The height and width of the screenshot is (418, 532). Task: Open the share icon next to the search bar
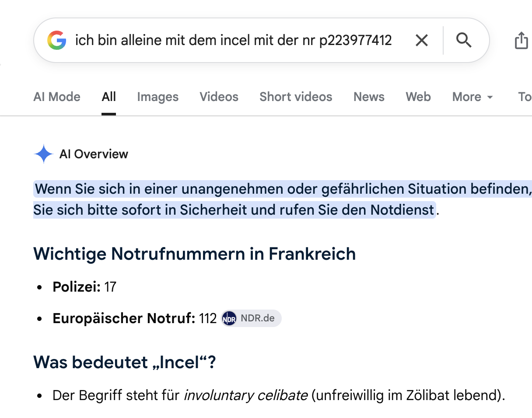click(x=521, y=41)
